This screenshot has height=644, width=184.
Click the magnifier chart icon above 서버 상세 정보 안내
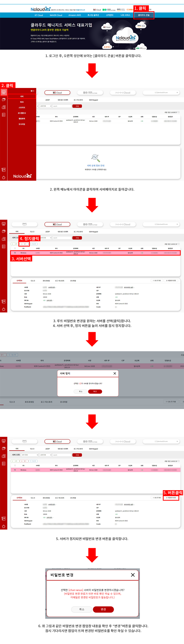coord(95,158)
